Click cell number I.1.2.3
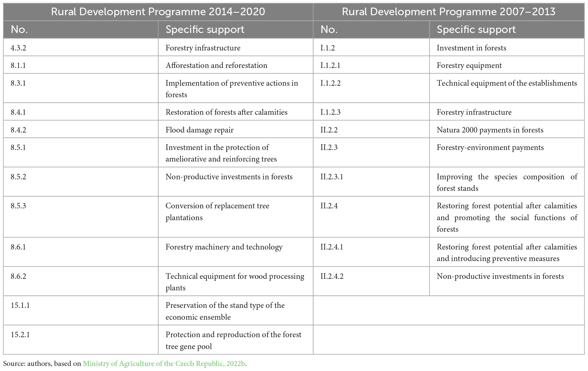588x371 pixels. click(x=371, y=112)
